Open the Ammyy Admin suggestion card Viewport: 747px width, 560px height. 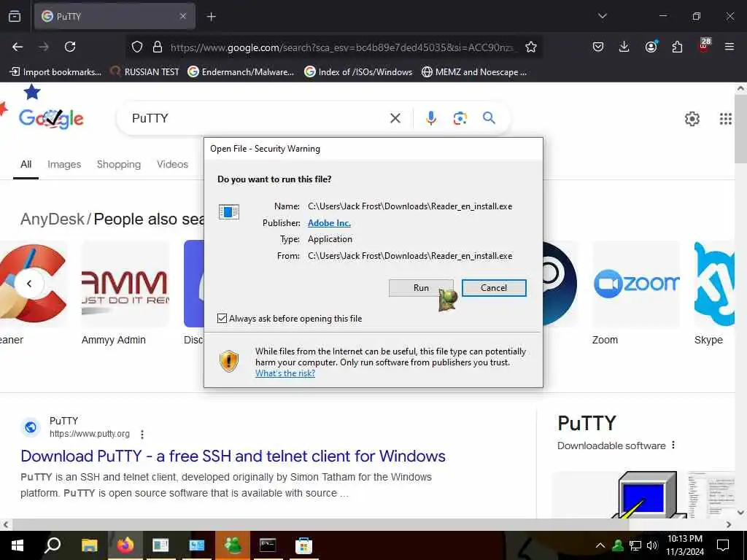(125, 293)
